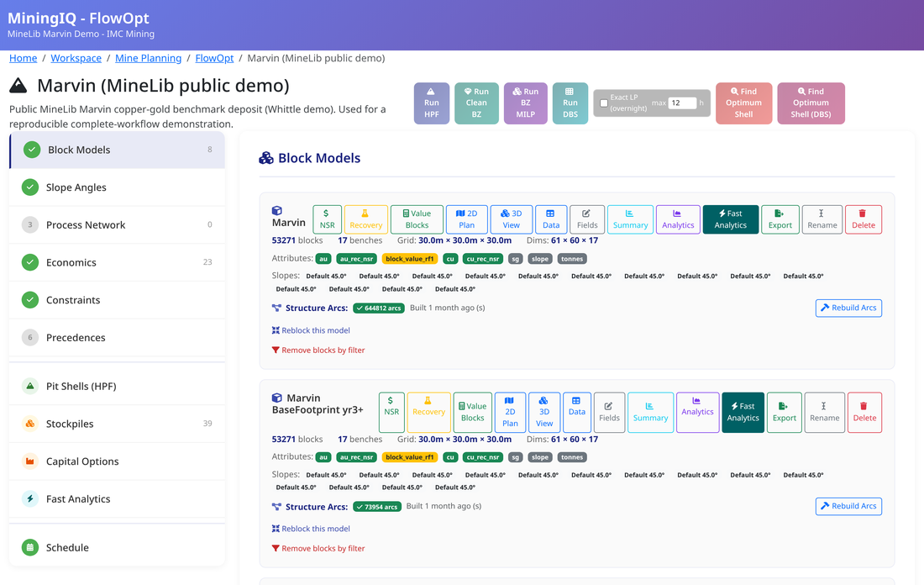Edit Fields of the Marvin model
Screen dimensions: 924x585
pos(587,219)
